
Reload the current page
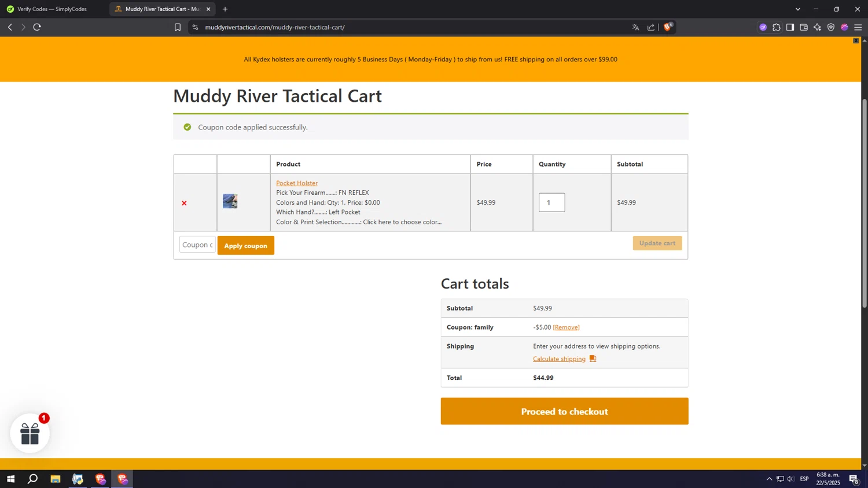click(37, 27)
